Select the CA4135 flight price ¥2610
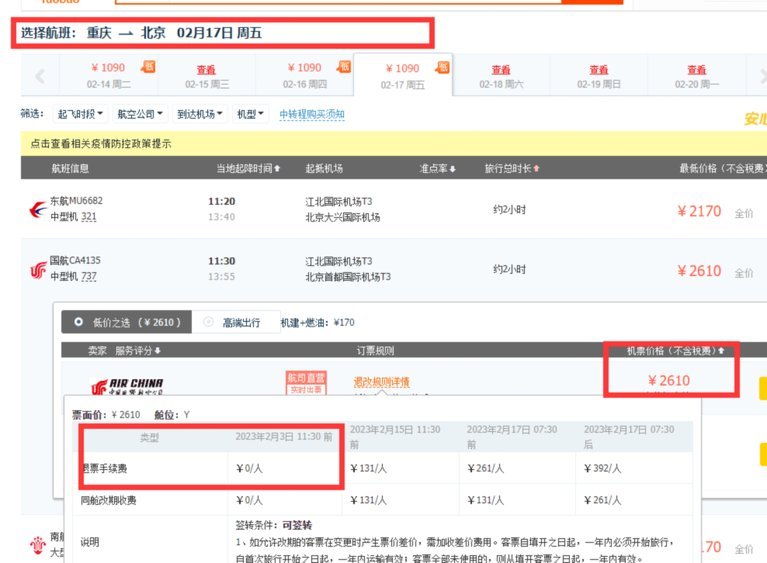This screenshot has width=767, height=563. pos(699,271)
